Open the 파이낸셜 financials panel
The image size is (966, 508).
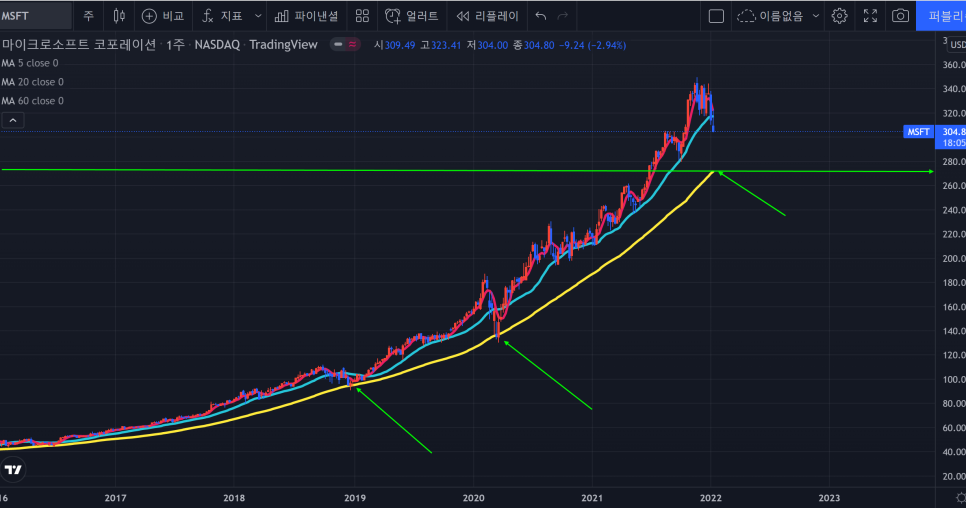pos(306,16)
